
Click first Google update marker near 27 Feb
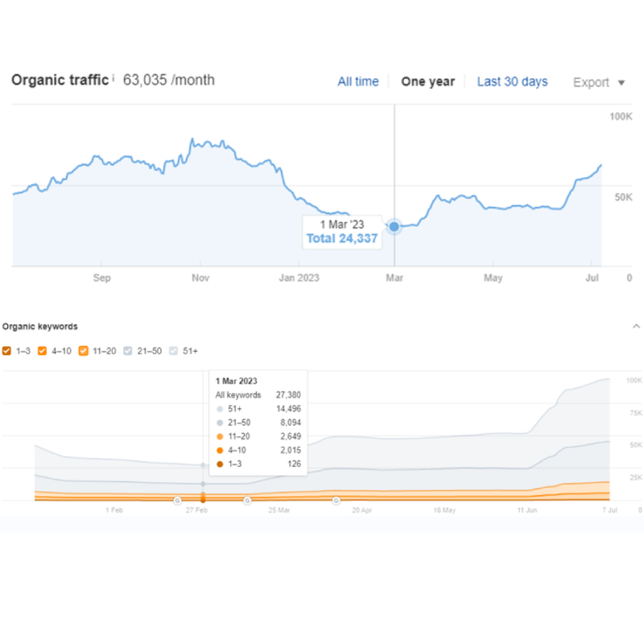[177, 500]
